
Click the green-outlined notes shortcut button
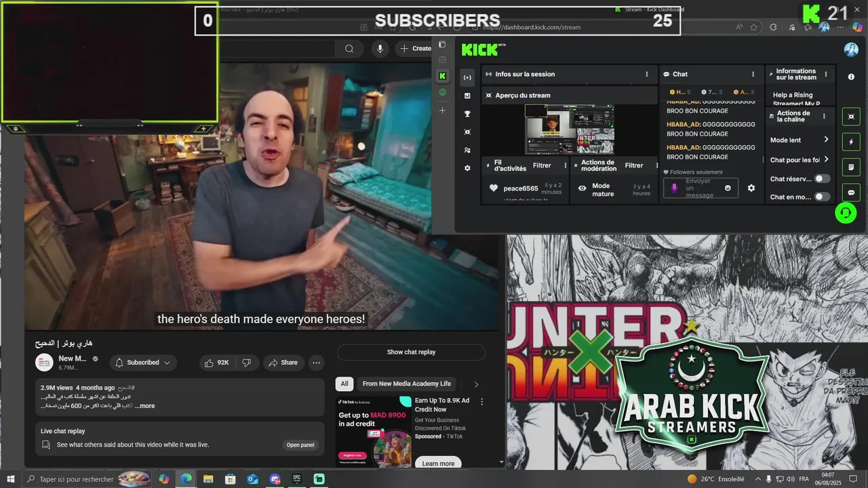click(851, 167)
